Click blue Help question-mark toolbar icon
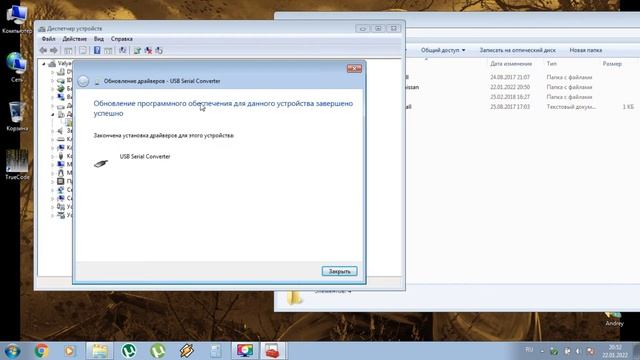 97,50
